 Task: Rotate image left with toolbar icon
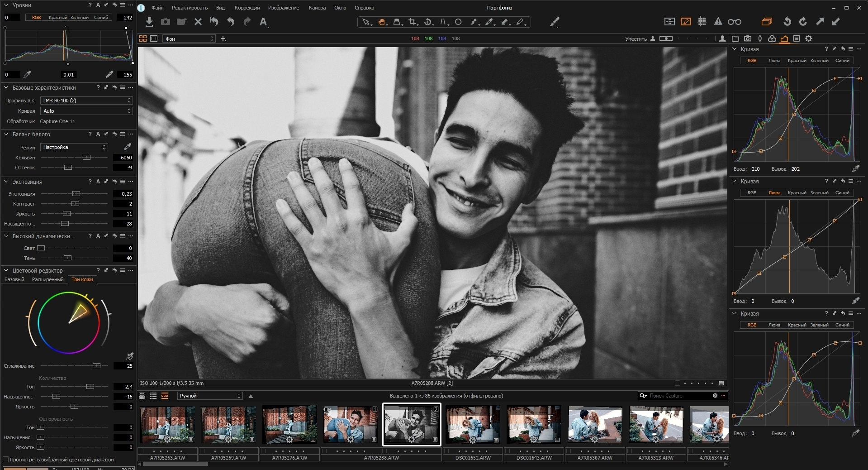coord(787,22)
